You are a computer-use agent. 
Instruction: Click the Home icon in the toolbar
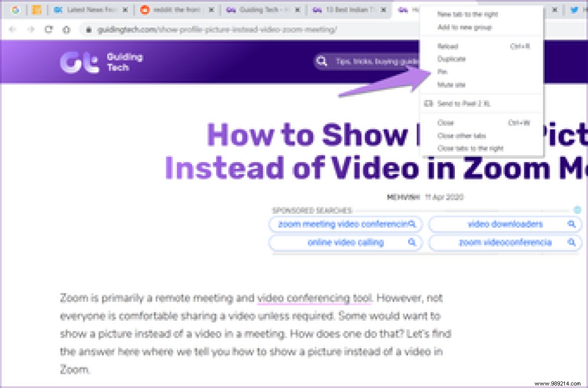(66, 30)
